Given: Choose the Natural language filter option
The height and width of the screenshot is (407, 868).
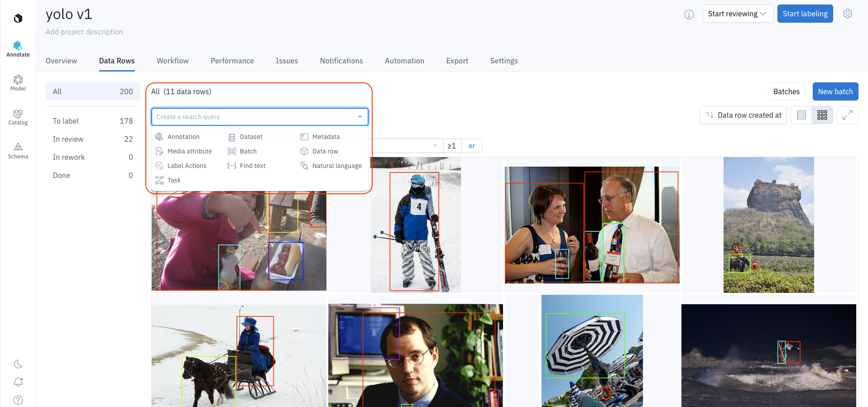Looking at the screenshot, I should coord(331,166).
